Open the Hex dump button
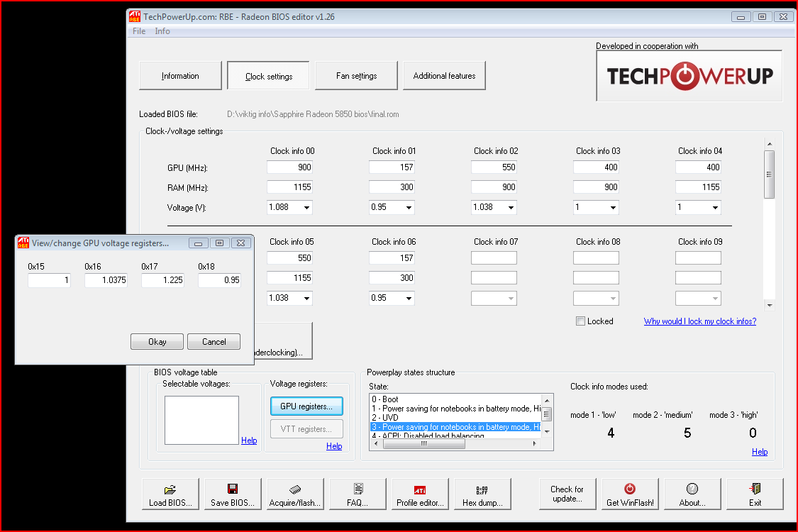798x532 pixels. [x=482, y=494]
